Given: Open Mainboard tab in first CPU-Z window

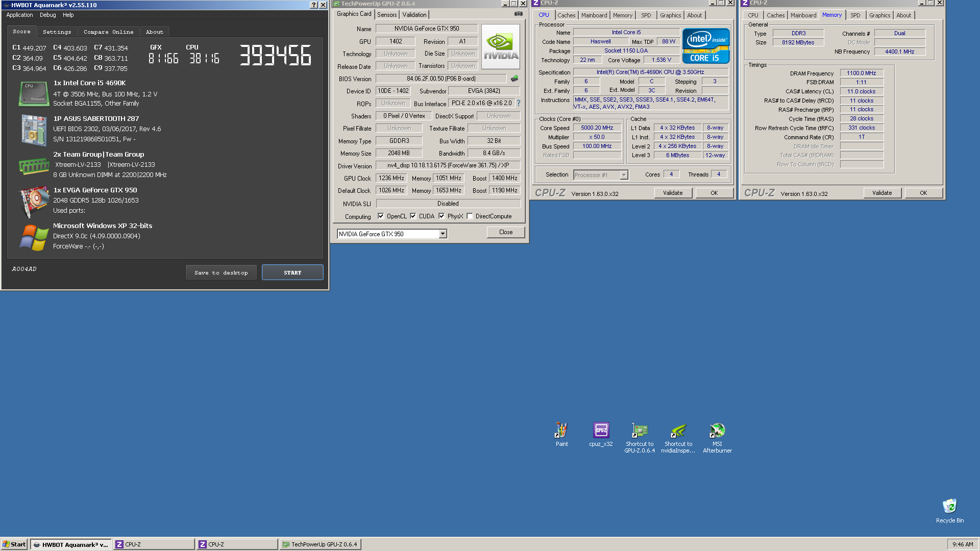Looking at the screenshot, I should pos(594,15).
